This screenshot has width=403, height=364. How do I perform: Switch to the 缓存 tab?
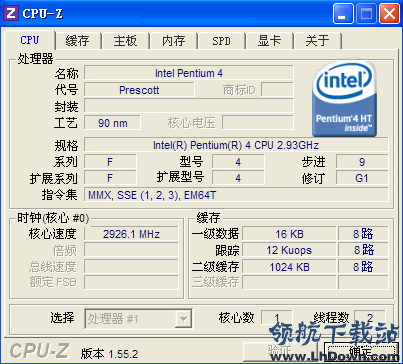click(x=78, y=41)
